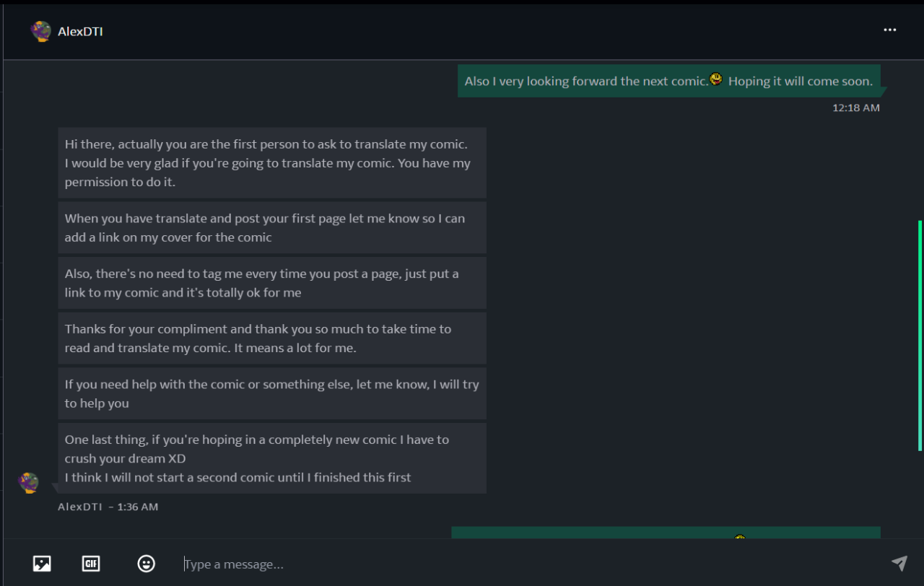Select the 'When you have translate' message bubble
Screen dimensions: 924x586
click(271, 227)
